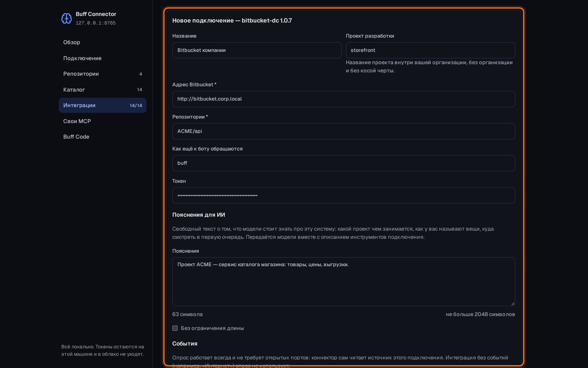This screenshot has width=588, height=368.
Task: Click the Buff Connector title text
Action: tap(96, 14)
